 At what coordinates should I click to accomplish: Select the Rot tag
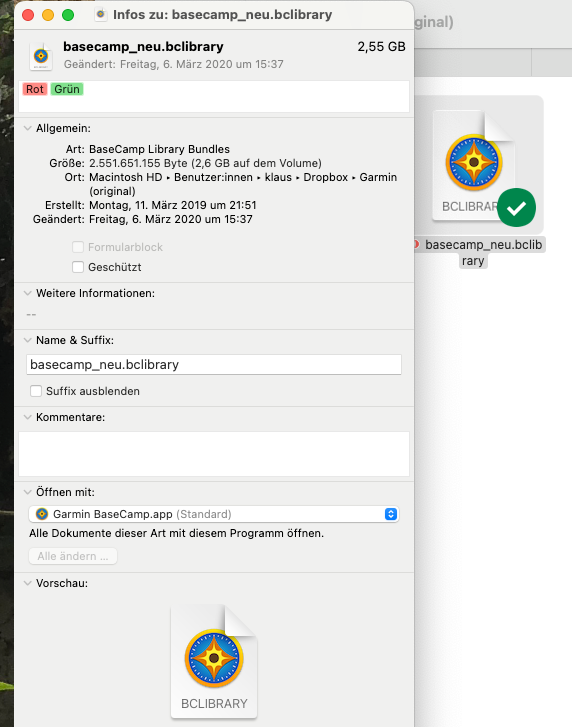(35, 89)
